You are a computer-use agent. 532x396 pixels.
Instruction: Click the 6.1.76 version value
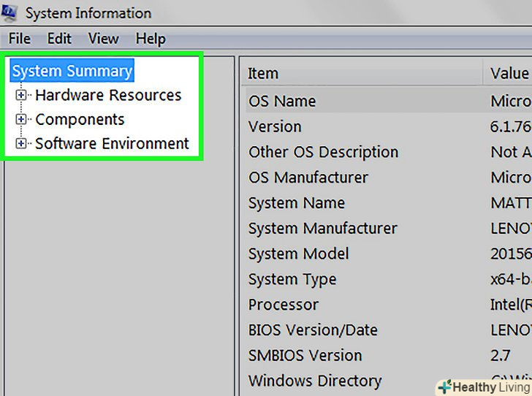(x=511, y=126)
